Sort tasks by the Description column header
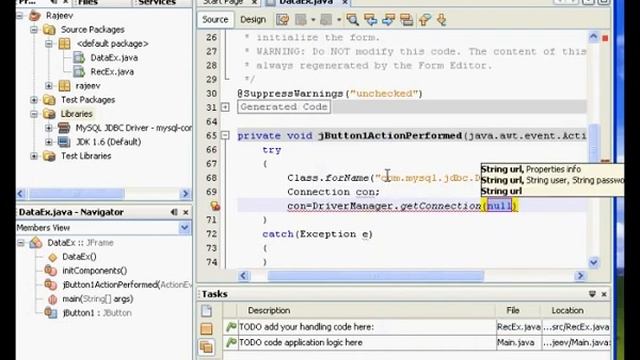Image resolution: width=640 pixels, height=360 pixels. click(366, 311)
